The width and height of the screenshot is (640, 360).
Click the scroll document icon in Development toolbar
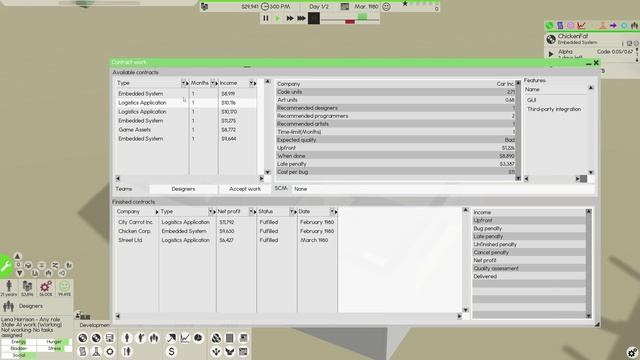point(82,351)
